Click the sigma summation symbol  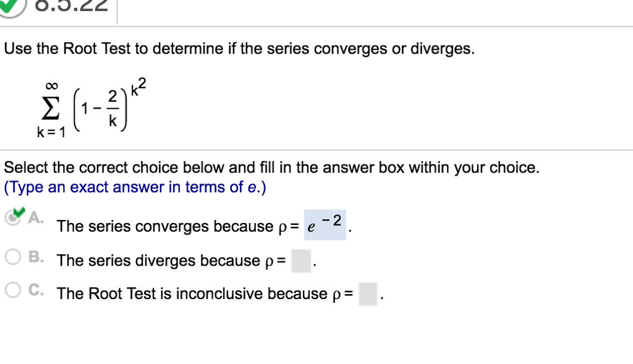click(49, 108)
